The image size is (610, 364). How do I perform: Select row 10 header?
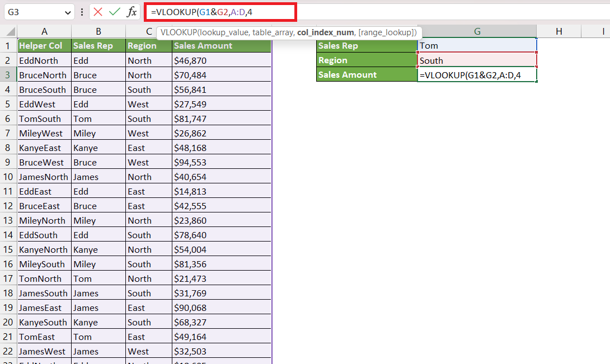click(x=8, y=177)
